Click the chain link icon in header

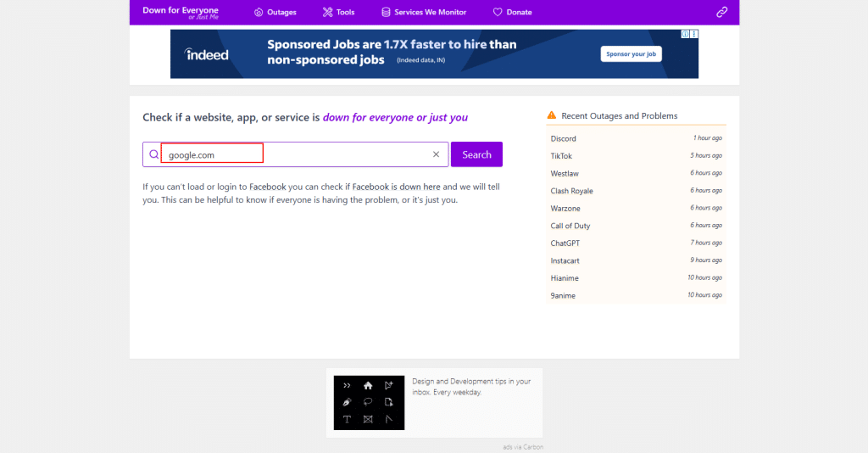pyautogui.click(x=722, y=12)
